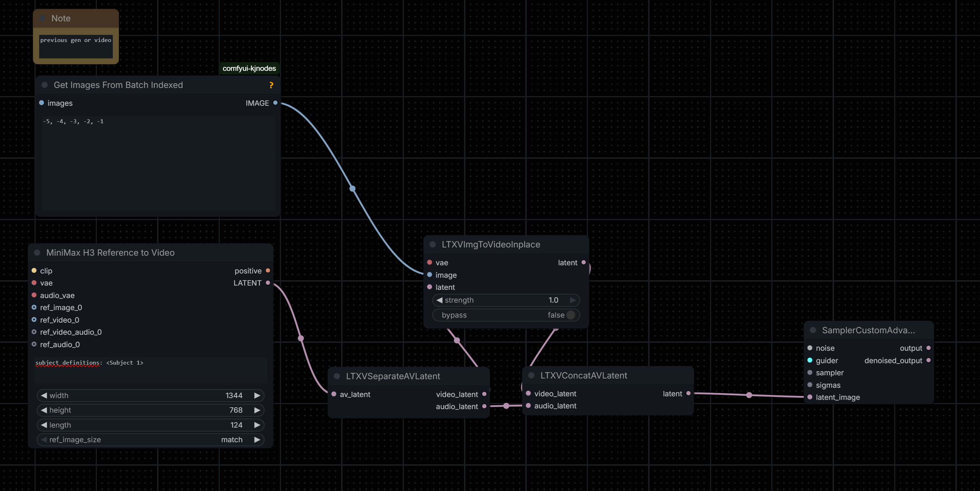Decrease the width value
This screenshot has width=980, height=491.
click(44, 396)
